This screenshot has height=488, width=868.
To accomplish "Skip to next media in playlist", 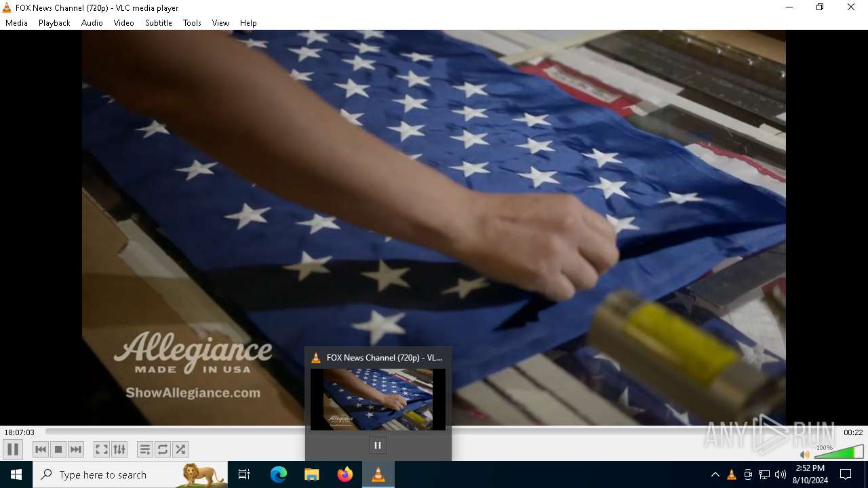I will pyautogui.click(x=76, y=449).
